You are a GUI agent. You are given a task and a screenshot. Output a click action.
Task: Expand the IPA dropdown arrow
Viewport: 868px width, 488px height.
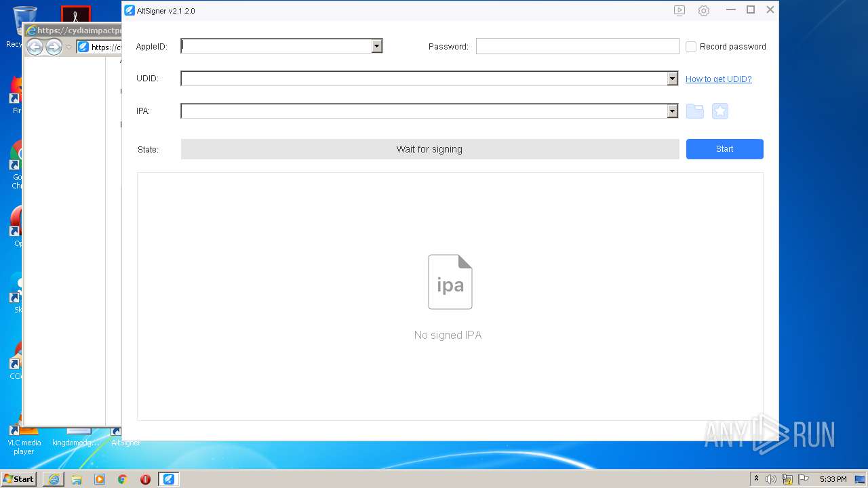673,111
